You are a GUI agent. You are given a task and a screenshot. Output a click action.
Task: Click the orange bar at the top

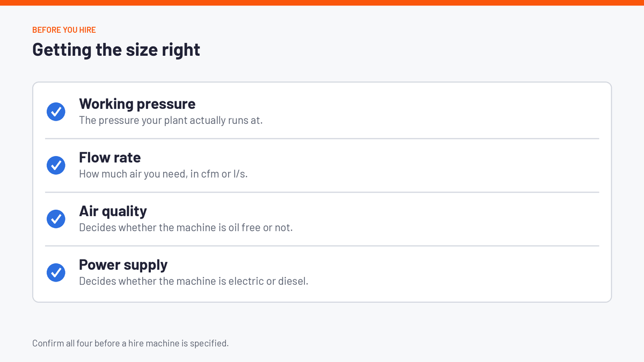click(x=322, y=3)
